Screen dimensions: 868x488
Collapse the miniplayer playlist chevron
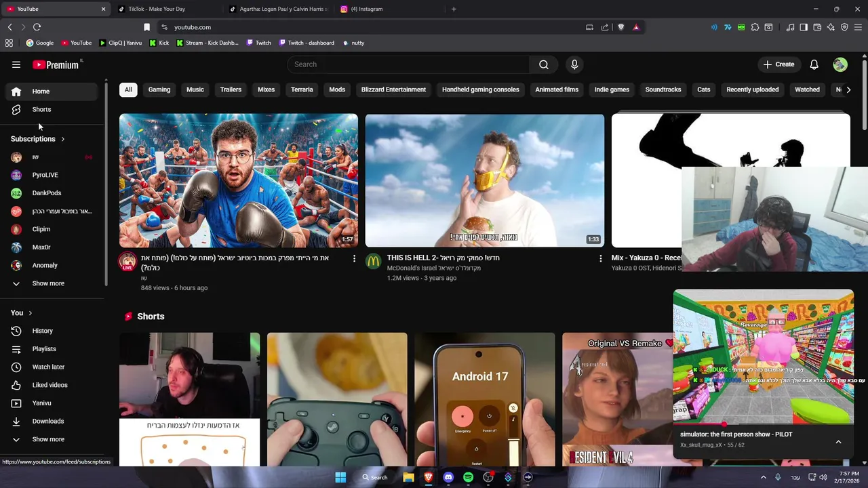click(x=838, y=442)
